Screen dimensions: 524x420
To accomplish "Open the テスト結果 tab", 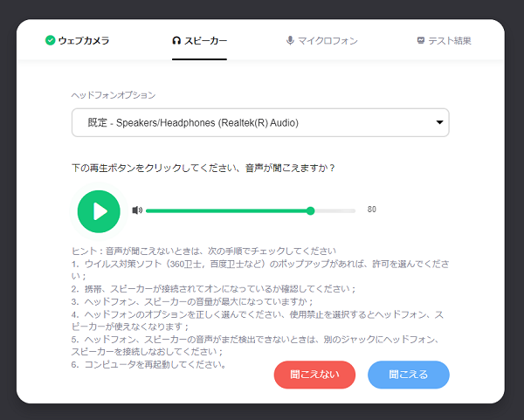I will pos(450,40).
